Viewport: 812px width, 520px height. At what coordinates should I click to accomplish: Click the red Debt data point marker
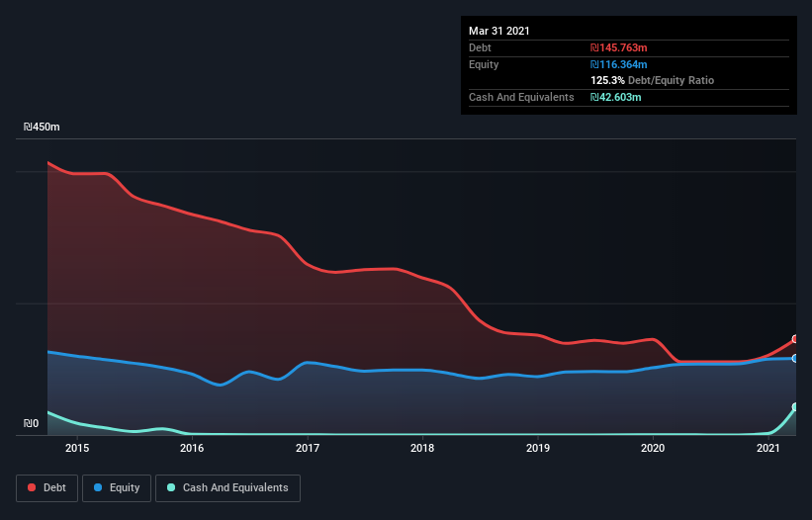[x=795, y=339]
